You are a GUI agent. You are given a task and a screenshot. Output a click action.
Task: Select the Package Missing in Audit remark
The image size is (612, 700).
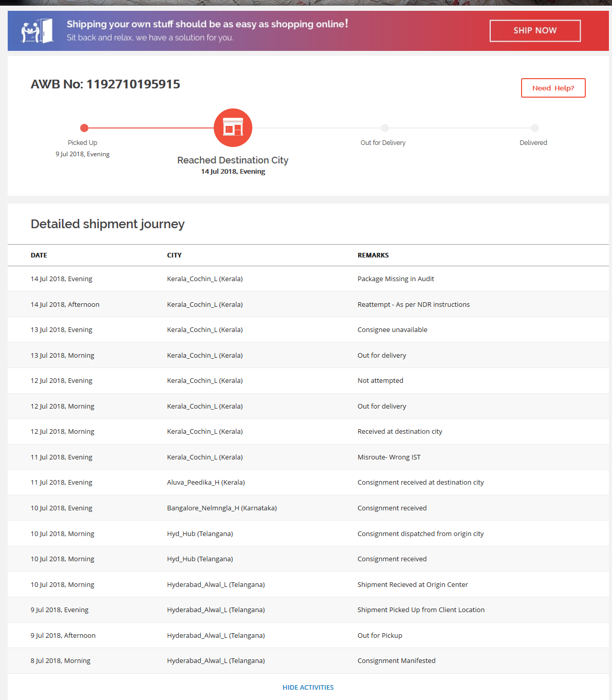pyautogui.click(x=396, y=279)
